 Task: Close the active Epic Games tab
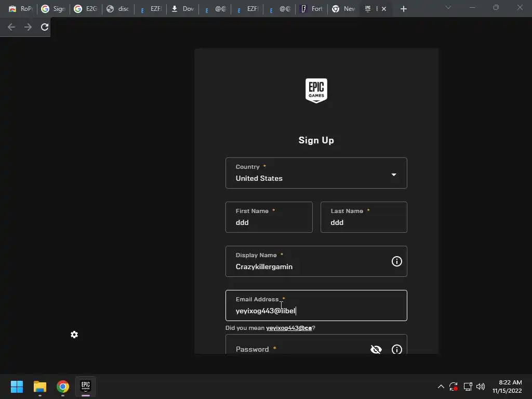384,9
